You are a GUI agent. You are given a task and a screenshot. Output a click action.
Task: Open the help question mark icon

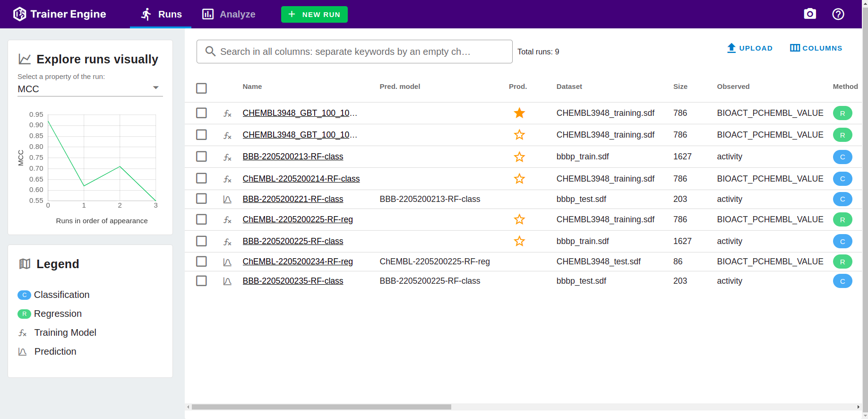(x=838, y=14)
